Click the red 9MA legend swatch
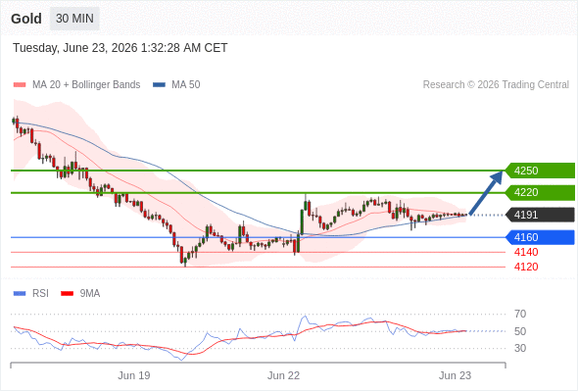The height and width of the screenshot is (392, 578). tap(67, 294)
